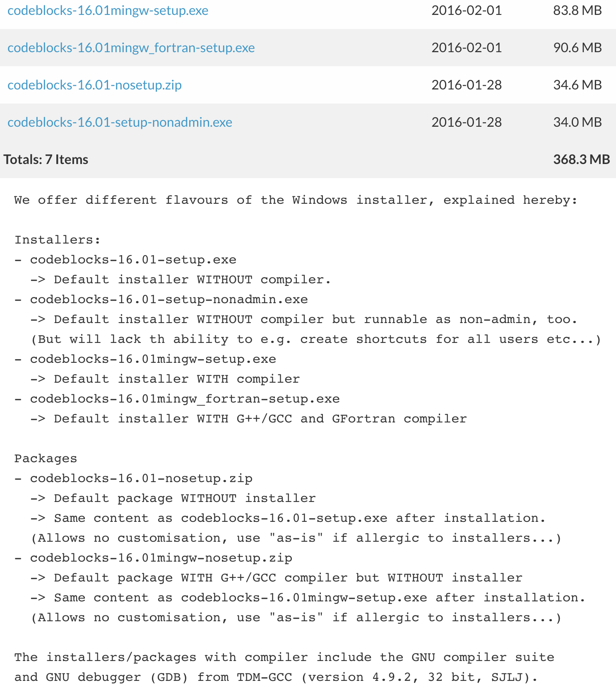Image resolution: width=616 pixels, height=690 pixels.
Task: Download the codeblocks-16.01-nosetup.zip package
Action: coord(94,85)
